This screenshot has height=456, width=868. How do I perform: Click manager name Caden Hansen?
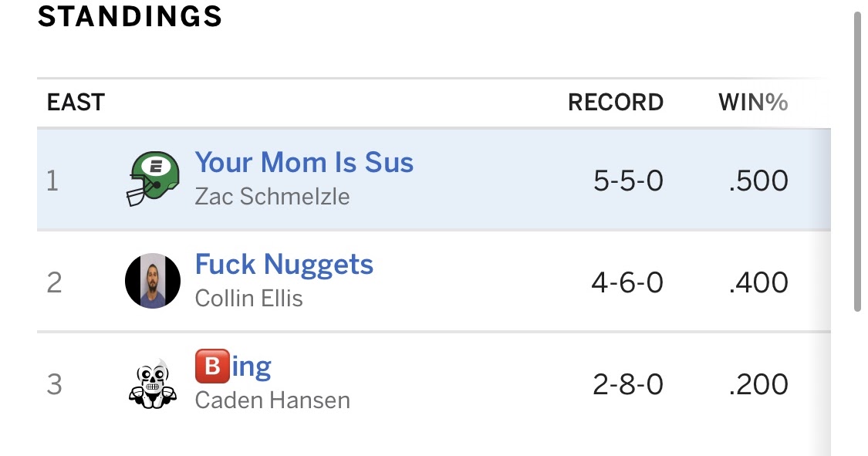(x=272, y=400)
